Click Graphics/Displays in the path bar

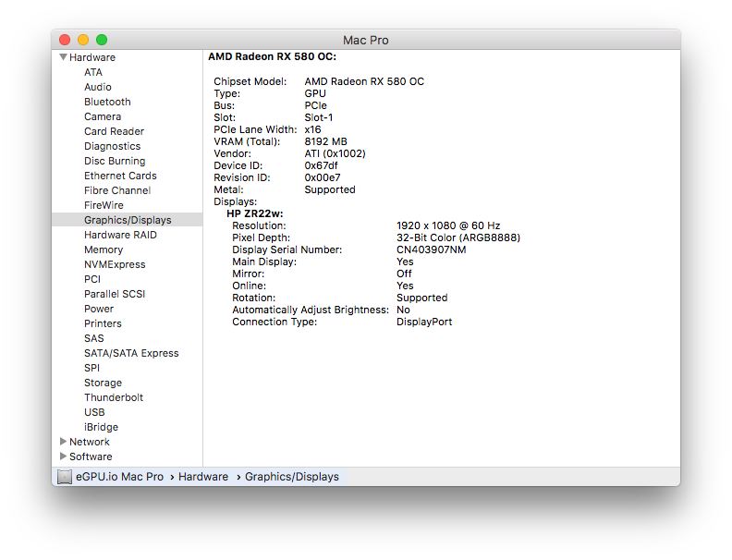[292, 477]
